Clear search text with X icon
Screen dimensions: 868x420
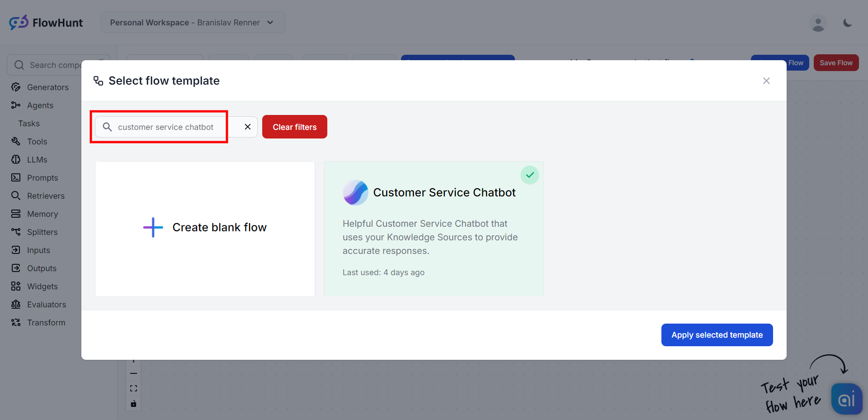click(x=248, y=127)
